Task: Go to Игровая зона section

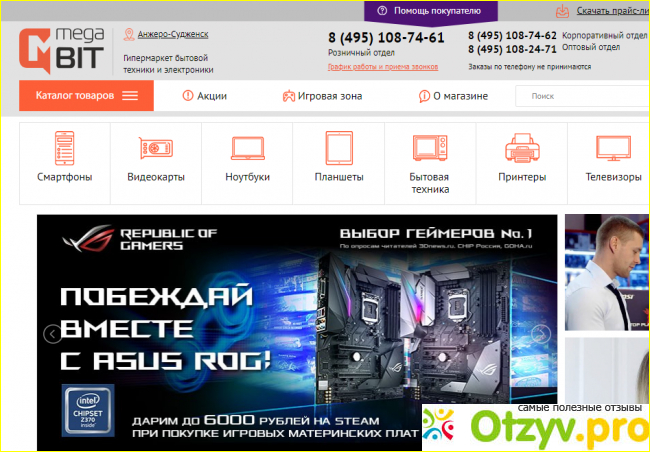Action: (320, 96)
